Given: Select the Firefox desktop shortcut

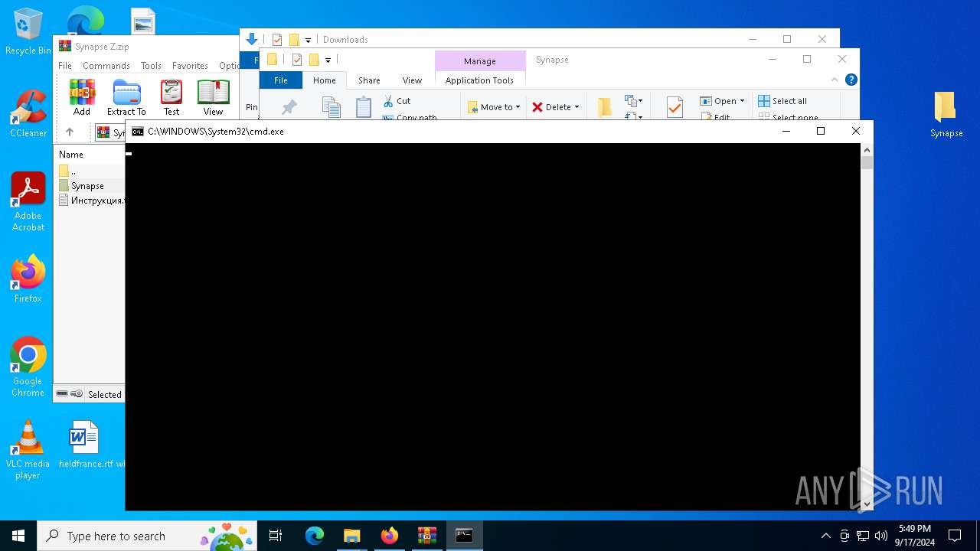Looking at the screenshot, I should [x=28, y=278].
